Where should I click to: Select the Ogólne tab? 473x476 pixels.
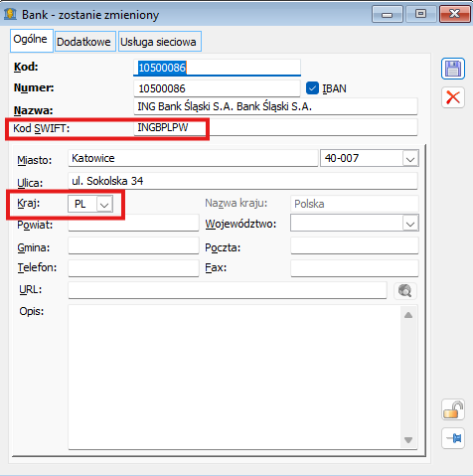click(31, 41)
